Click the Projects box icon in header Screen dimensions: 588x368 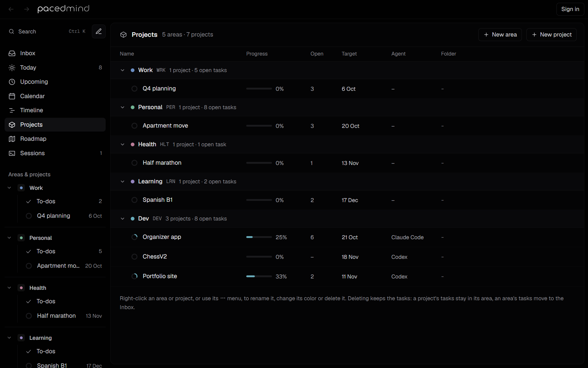point(123,35)
